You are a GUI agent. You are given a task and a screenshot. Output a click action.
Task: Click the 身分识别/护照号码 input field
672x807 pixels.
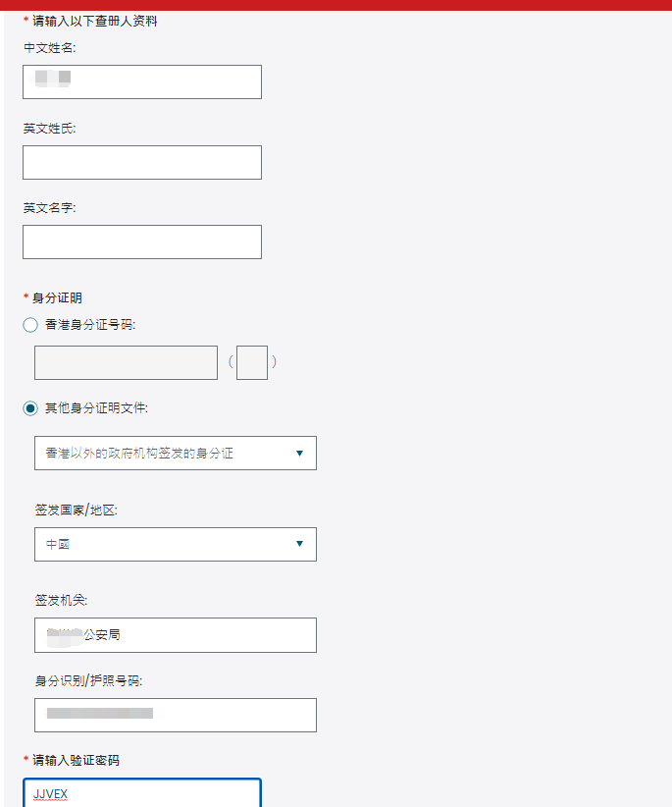tap(176, 715)
